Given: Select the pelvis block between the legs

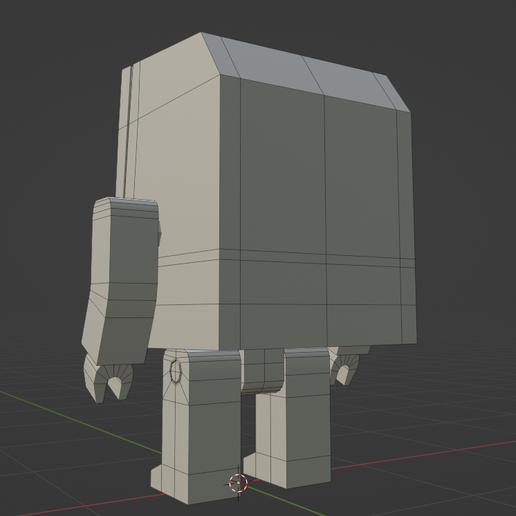Looking at the screenshot, I should coord(262,371).
